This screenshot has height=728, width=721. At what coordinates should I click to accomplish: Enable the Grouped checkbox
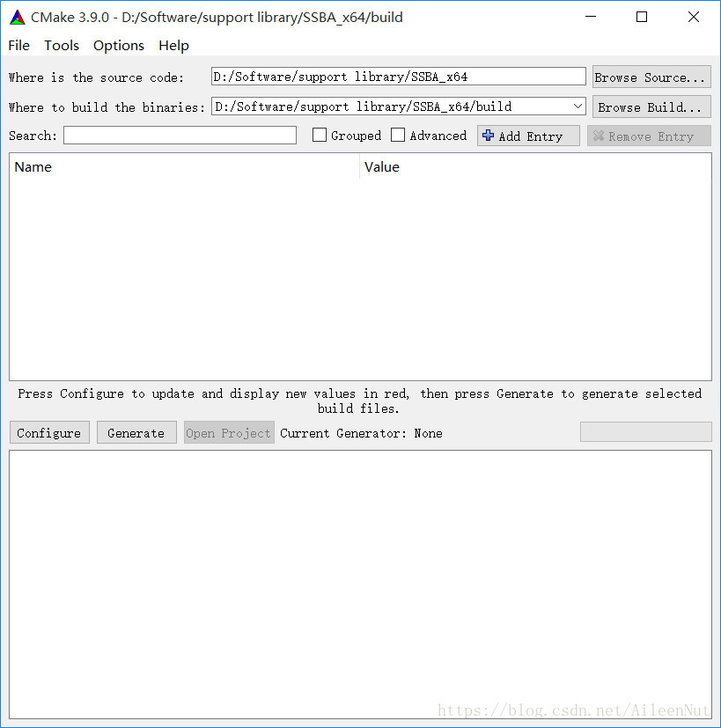point(320,135)
